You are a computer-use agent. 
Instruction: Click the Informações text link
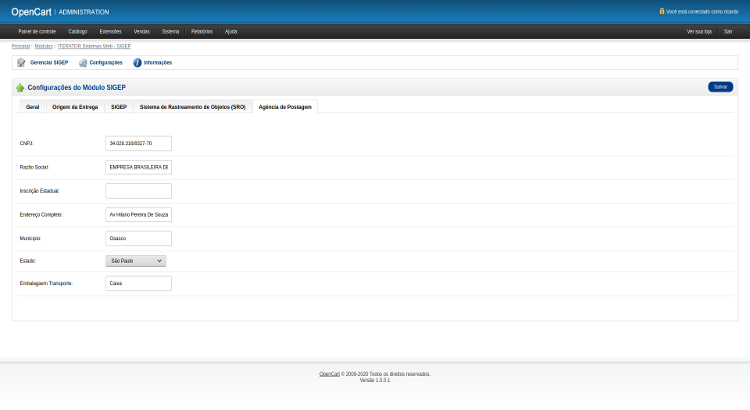point(158,63)
